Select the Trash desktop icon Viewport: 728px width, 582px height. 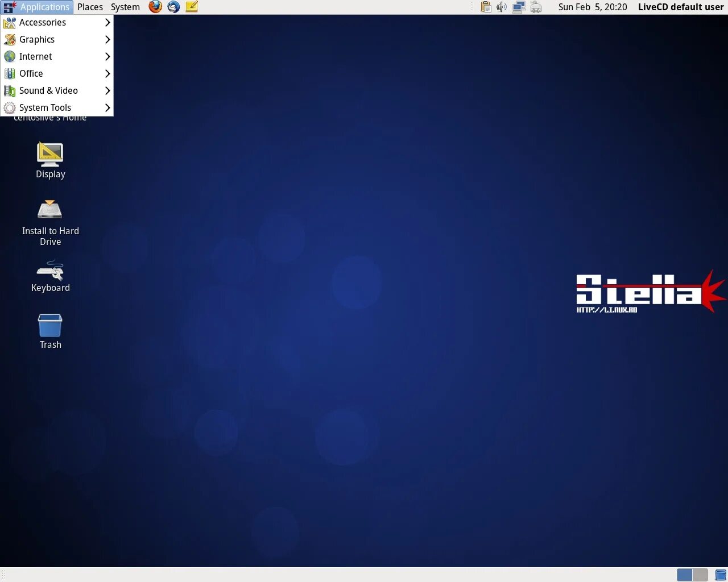point(50,332)
